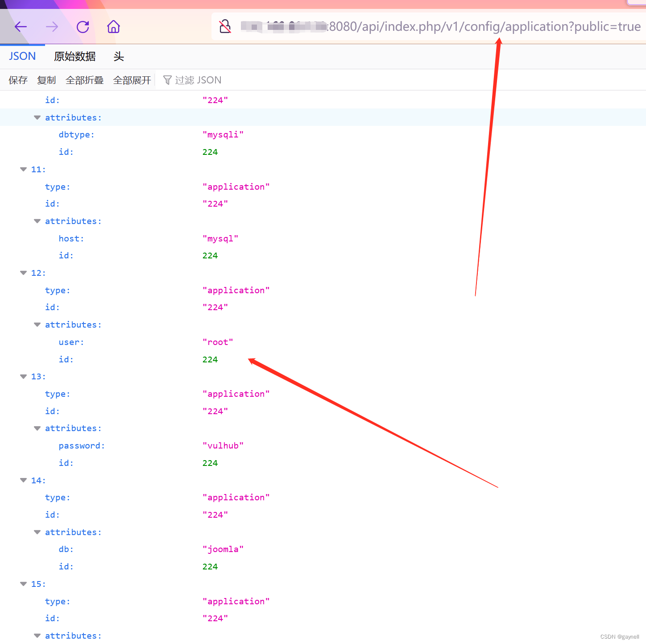This screenshot has width=646, height=644.
Task: Select numeric id 224 below user
Action: (x=210, y=359)
